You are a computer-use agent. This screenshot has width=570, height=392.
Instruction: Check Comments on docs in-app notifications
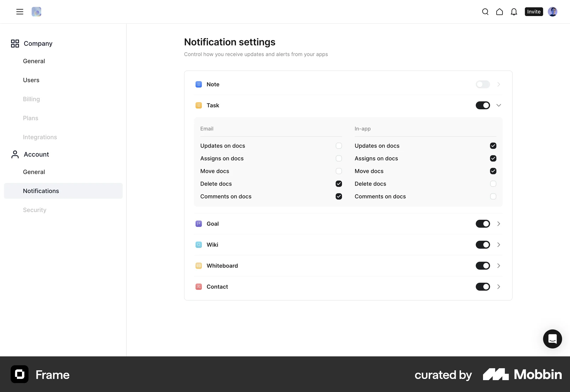(493, 196)
